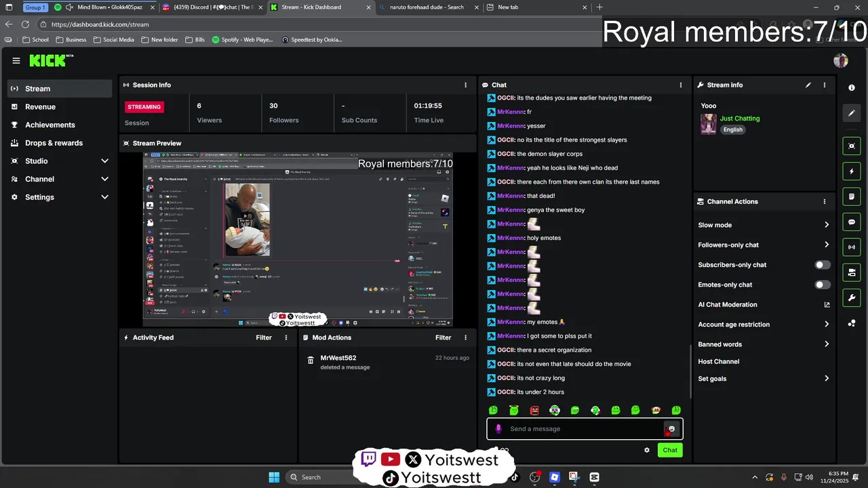
Task: Click Host Channel action
Action: pyautogui.click(x=719, y=362)
